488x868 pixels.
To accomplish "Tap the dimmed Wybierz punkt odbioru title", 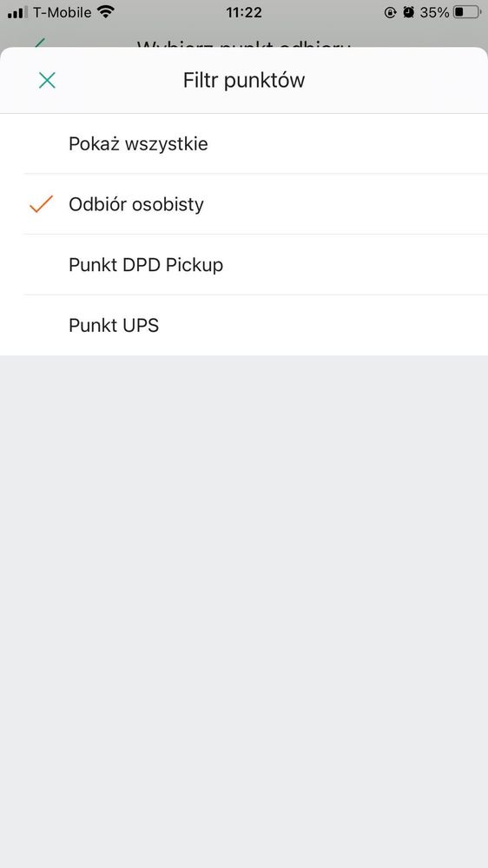I will (x=244, y=43).
